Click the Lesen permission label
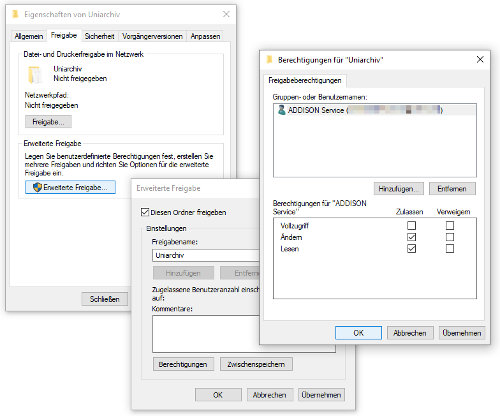Screen dimensions: 500x416 (x=289, y=249)
